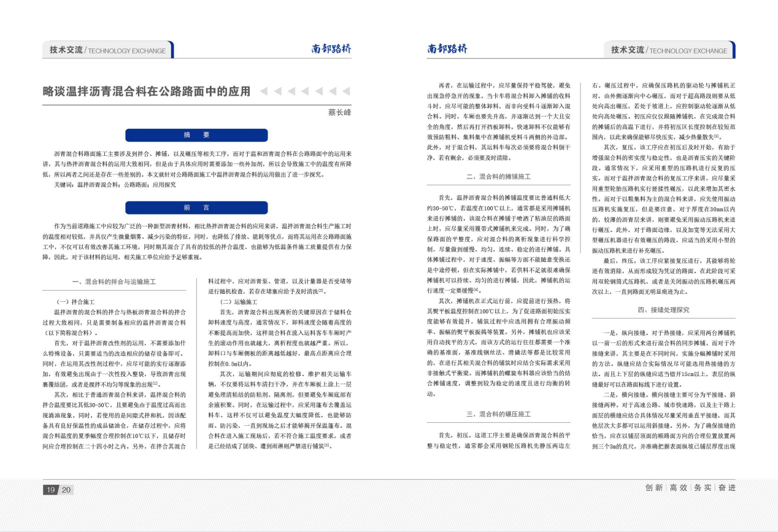Click the footer word 创新
Image resolution: width=778 pixels, height=532 pixels.
coord(654,488)
